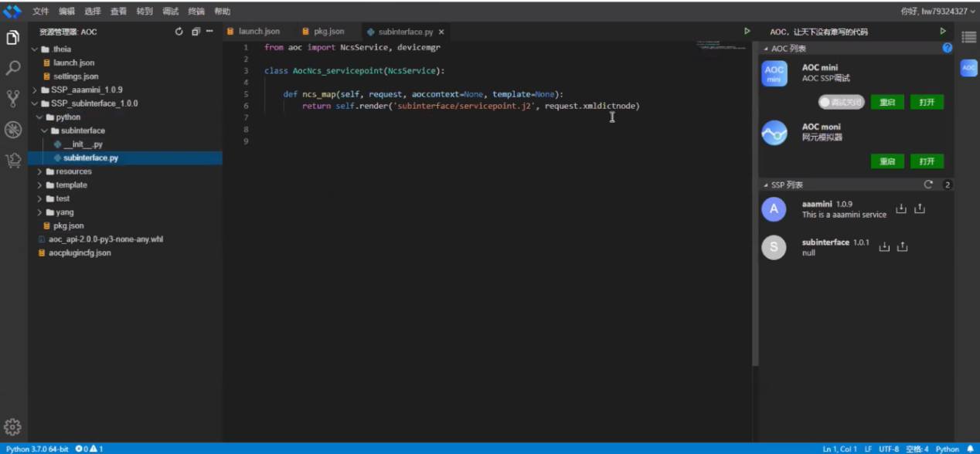This screenshot has height=454, width=980.
Task: Click the user greeting hw79324327
Action: point(938,12)
